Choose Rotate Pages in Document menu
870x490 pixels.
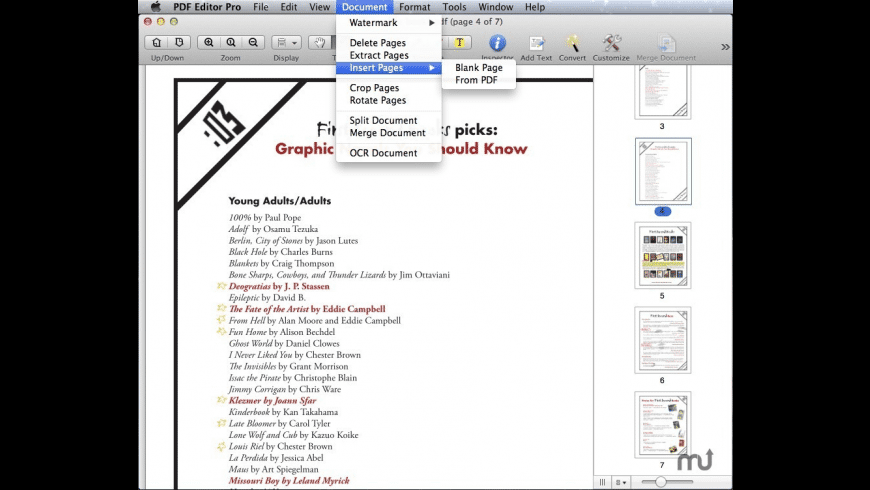click(377, 100)
